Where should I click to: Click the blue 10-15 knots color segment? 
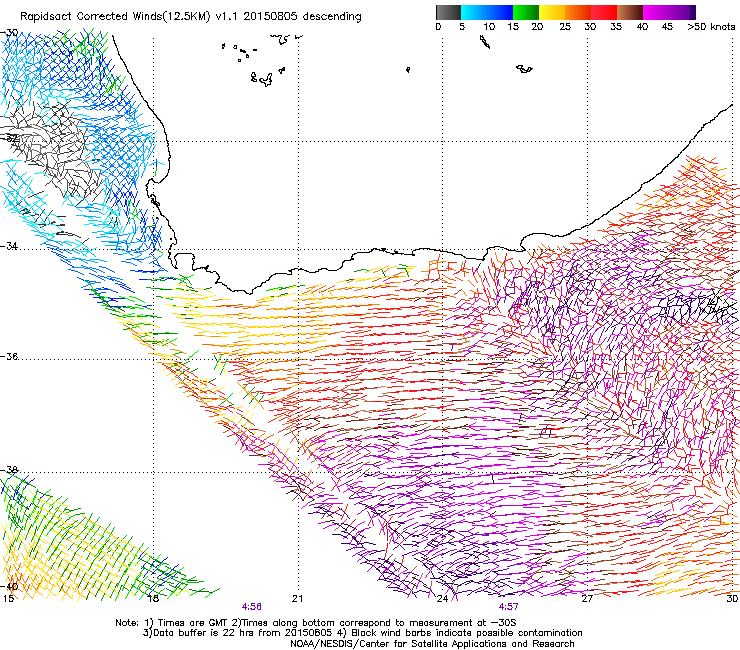(x=500, y=12)
